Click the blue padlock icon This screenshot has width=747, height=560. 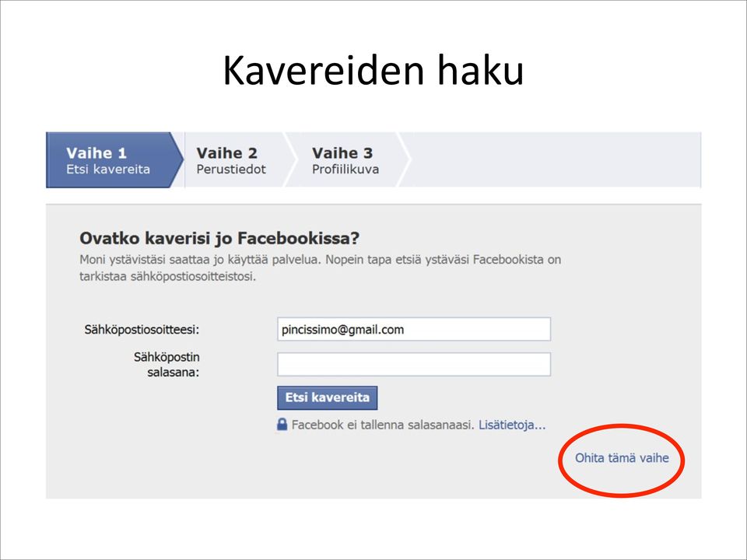pos(282,425)
